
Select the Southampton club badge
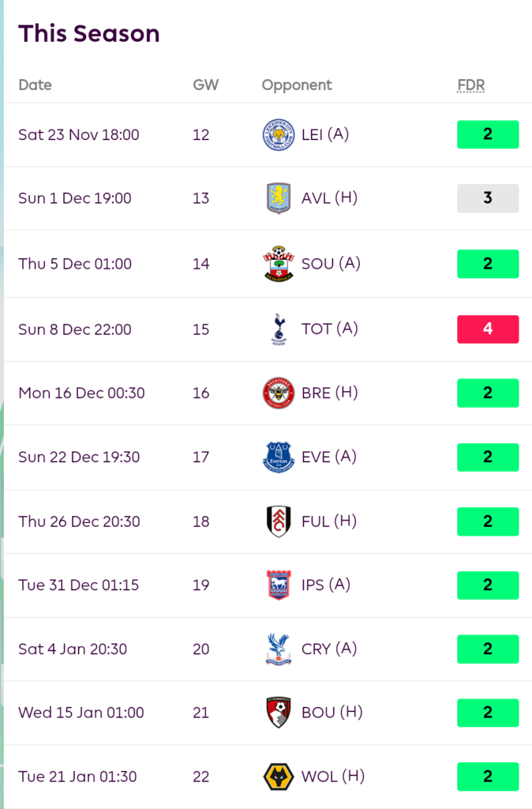pos(278,264)
